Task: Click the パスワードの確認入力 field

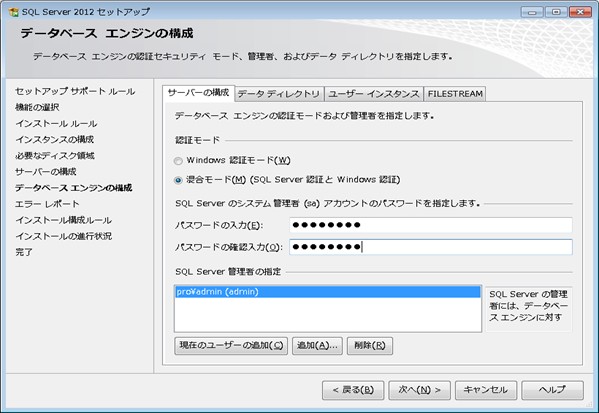Action: pos(431,247)
